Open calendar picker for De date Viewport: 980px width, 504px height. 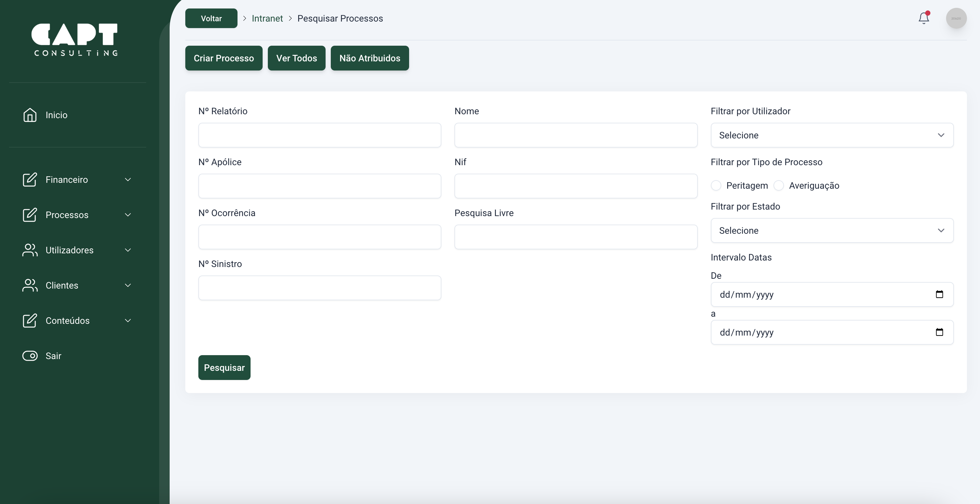[x=939, y=294]
